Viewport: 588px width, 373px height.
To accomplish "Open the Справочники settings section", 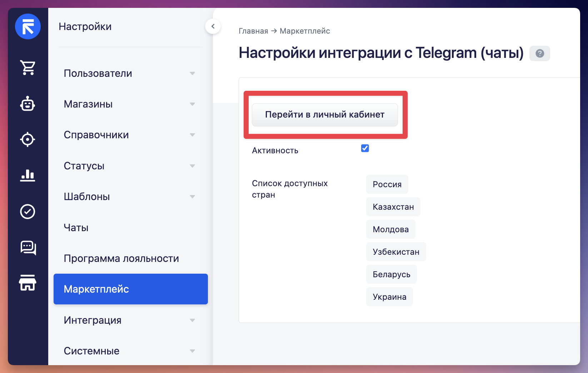I will click(131, 135).
